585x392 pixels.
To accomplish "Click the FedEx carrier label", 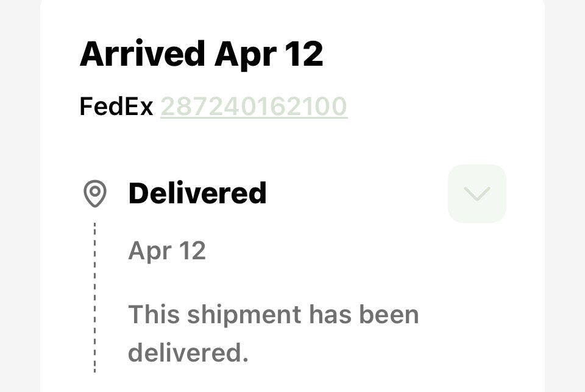I will 116,107.
